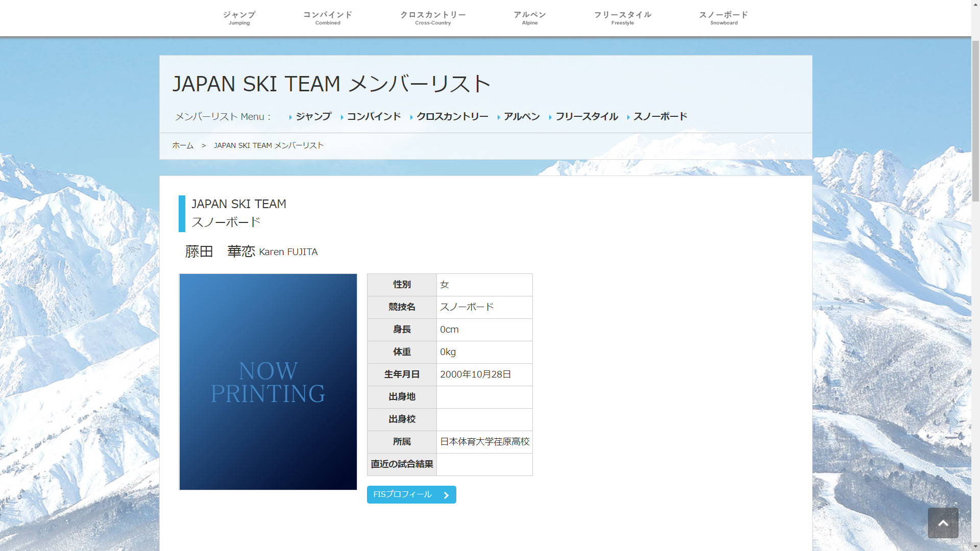Image resolution: width=980 pixels, height=551 pixels.
Task: Click the scroll-to-top arrow button
Action: click(943, 522)
